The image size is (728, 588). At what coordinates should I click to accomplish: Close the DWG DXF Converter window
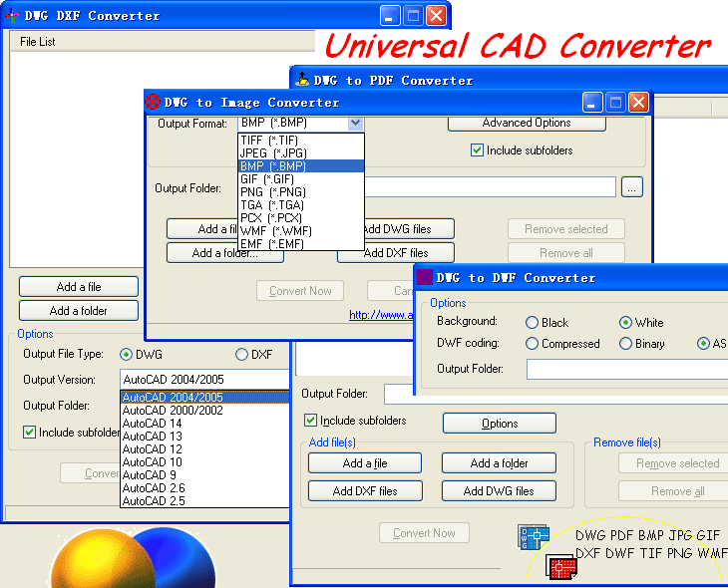point(436,16)
